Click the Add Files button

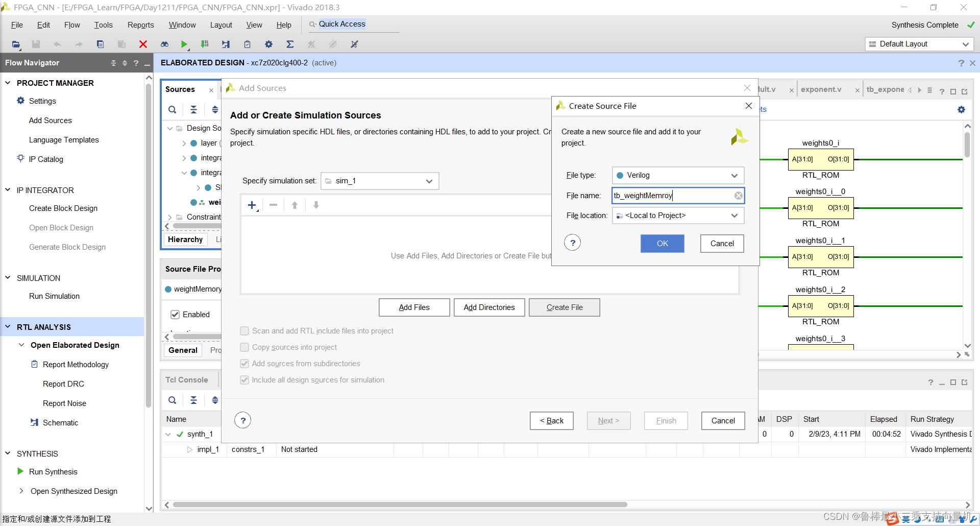click(414, 307)
